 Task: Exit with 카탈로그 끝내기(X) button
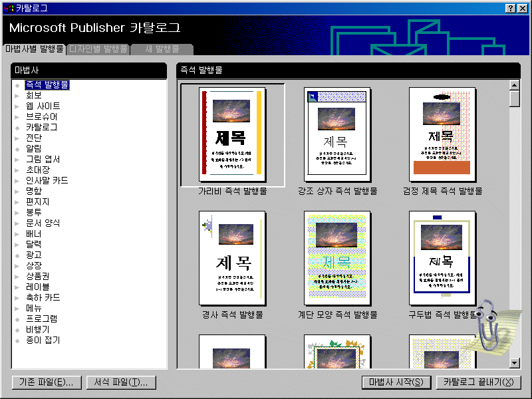[x=478, y=382]
